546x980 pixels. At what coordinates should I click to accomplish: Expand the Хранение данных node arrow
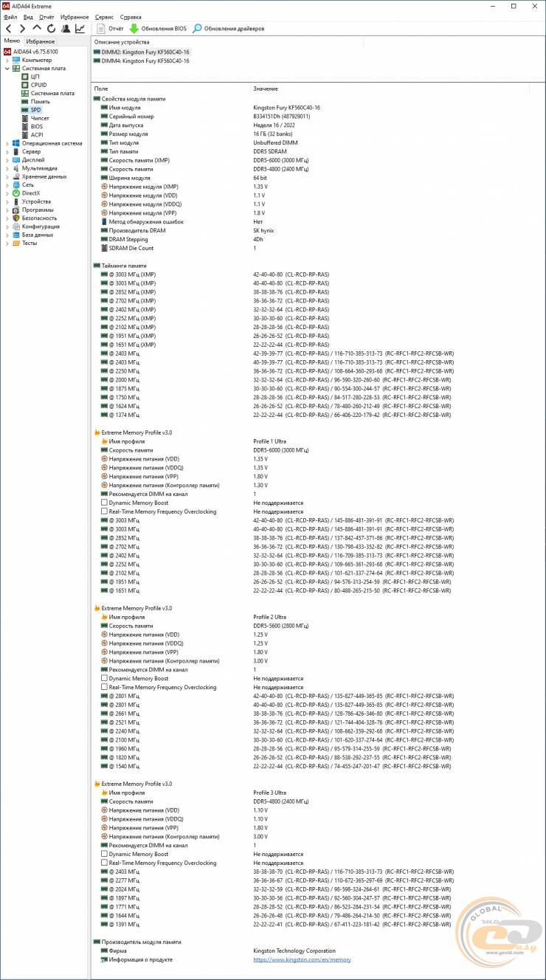(x=7, y=176)
